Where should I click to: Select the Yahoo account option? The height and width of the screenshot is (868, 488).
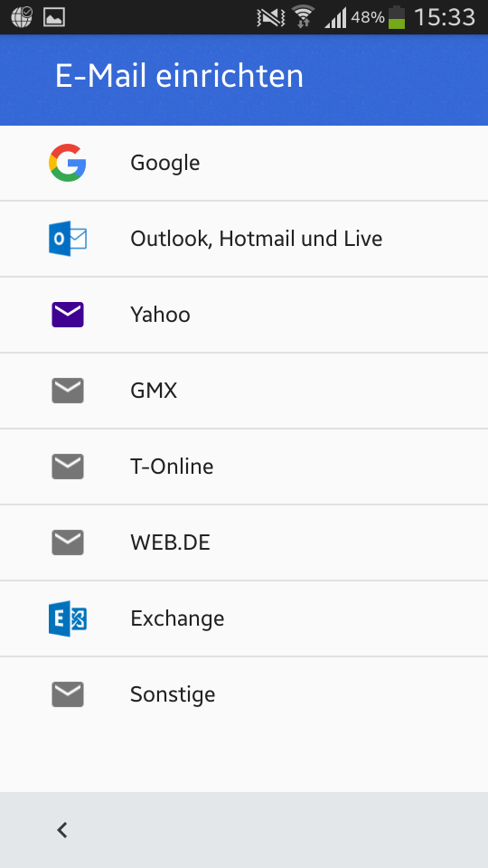pyautogui.click(x=244, y=315)
